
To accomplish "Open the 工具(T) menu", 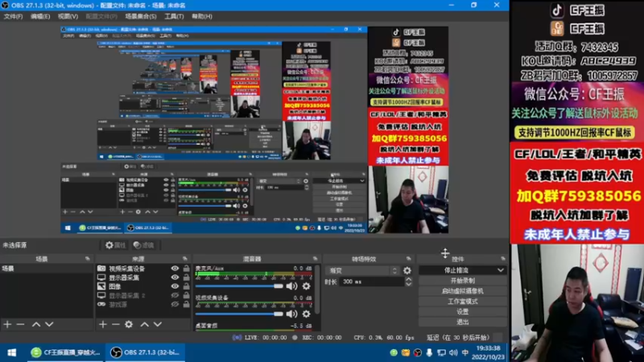I will click(x=174, y=16).
